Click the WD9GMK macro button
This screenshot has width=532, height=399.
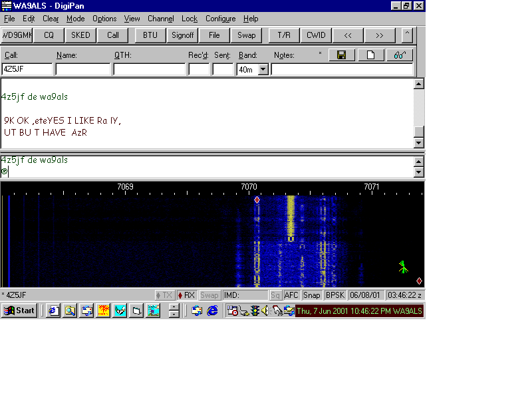(17, 35)
